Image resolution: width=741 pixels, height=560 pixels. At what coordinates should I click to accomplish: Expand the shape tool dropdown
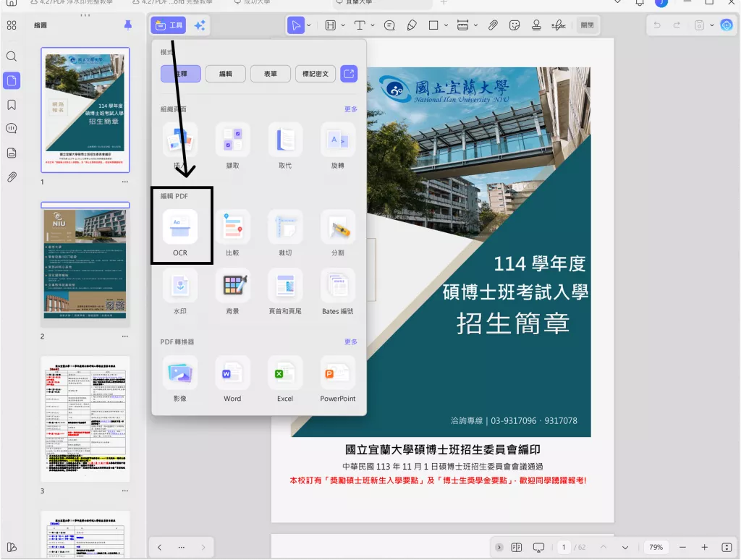446,25
